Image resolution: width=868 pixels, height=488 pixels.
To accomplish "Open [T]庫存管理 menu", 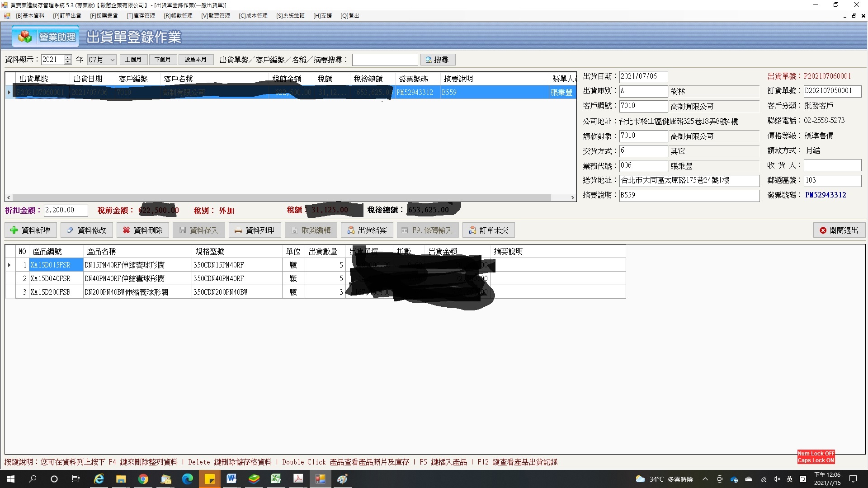I will (x=141, y=16).
